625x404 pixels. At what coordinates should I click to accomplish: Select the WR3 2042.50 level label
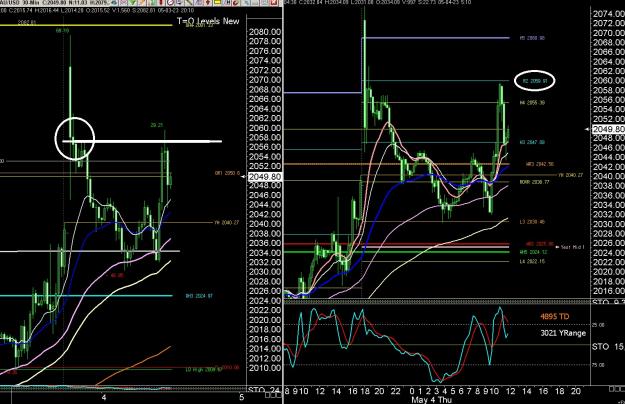point(540,164)
